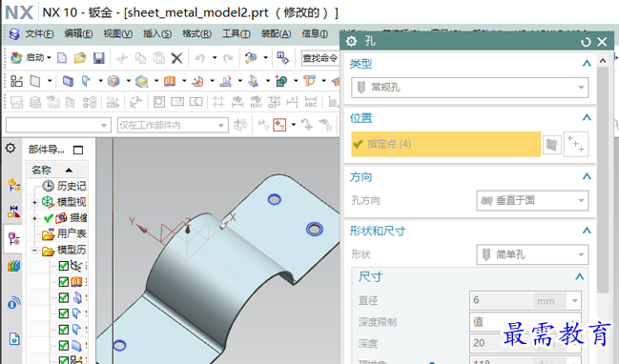Click the Paste clipboard icon
Image resolution: width=619 pixels, height=364 pixels.
[x=158, y=58]
